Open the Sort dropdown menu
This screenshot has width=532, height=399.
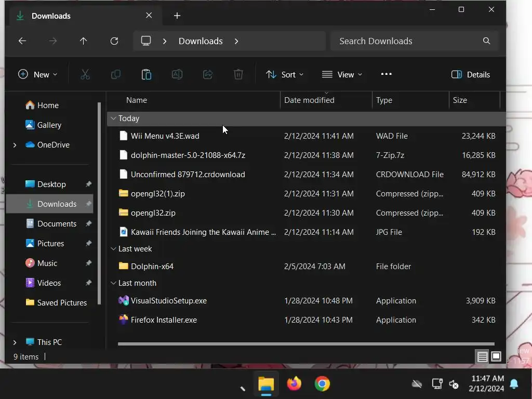285,75
